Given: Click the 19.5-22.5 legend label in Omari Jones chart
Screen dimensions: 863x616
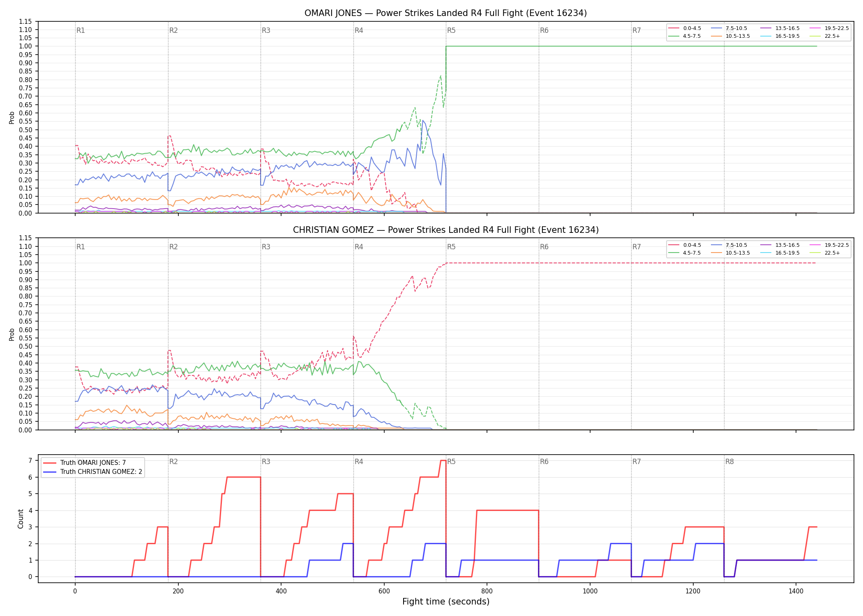Looking at the screenshot, I should [x=837, y=28].
